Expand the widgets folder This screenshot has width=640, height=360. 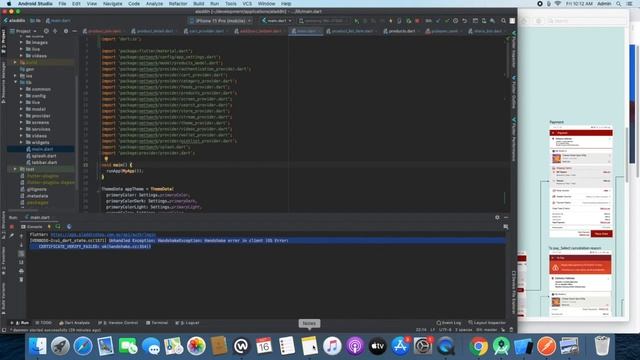tap(21, 142)
